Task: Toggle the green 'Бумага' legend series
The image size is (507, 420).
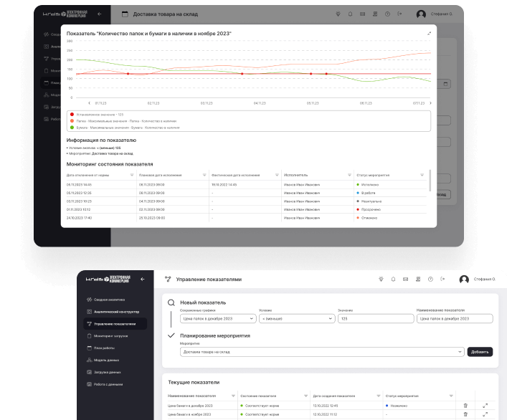Action: click(x=72, y=127)
